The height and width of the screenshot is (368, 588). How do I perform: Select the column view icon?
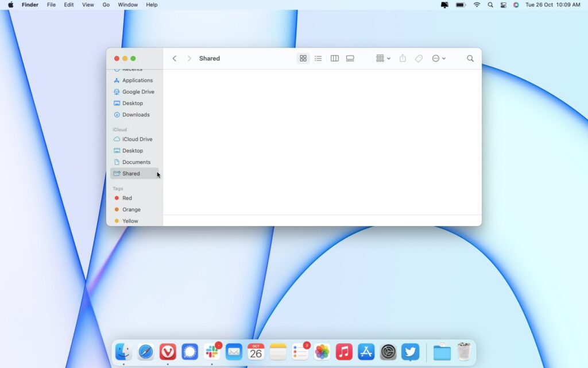pyautogui.click(x=334, y=58)
